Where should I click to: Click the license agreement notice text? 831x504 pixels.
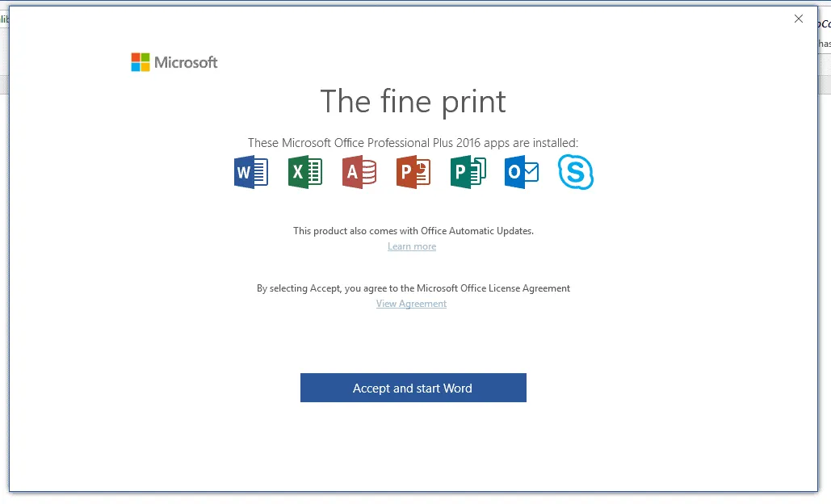(413, 288)
